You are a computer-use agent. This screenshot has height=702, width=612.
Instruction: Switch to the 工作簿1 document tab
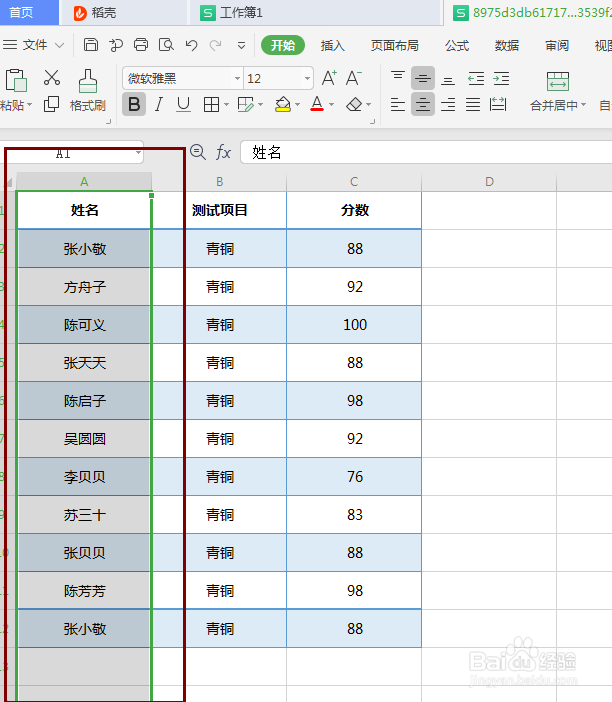click(x=315, y=13)
